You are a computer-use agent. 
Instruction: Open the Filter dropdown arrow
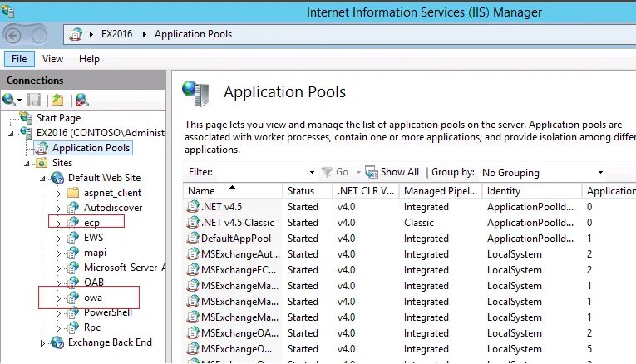(x=312, y=172)
